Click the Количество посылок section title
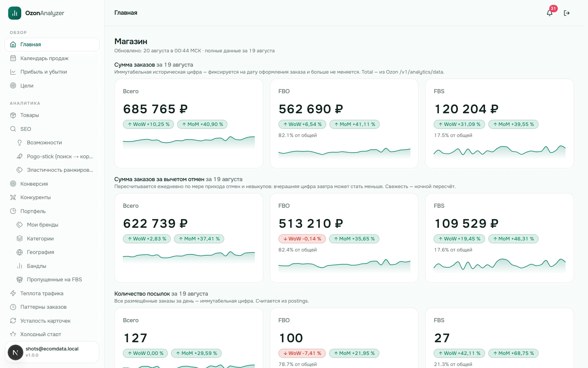 pos(142,294)
